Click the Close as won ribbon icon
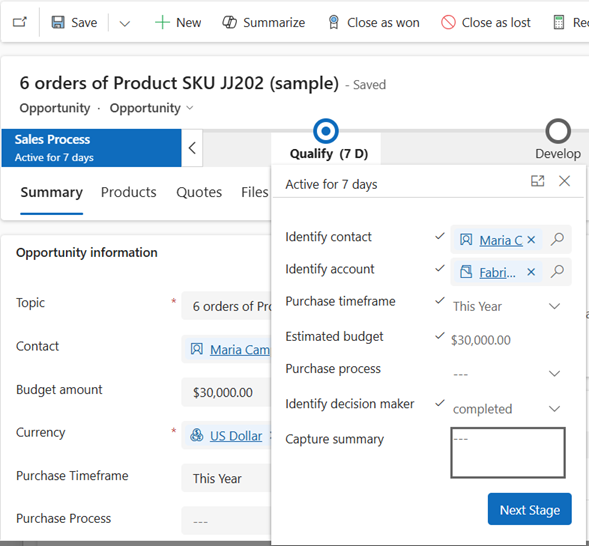 tap(334, 23)
